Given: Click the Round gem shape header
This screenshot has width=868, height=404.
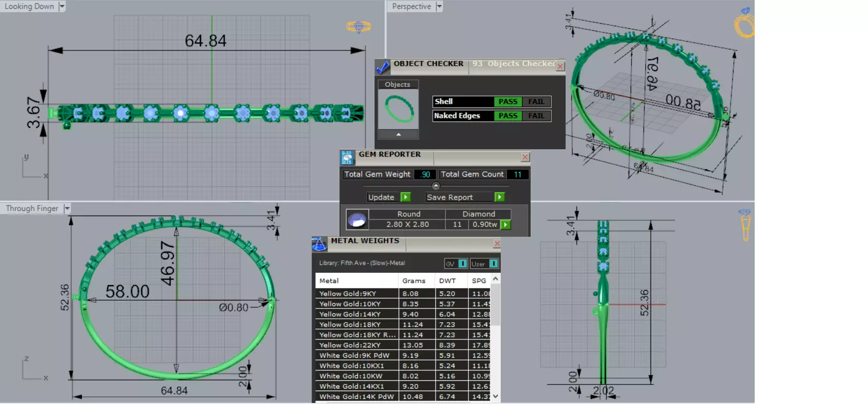Looking at the screenshot, I should 409,214.
